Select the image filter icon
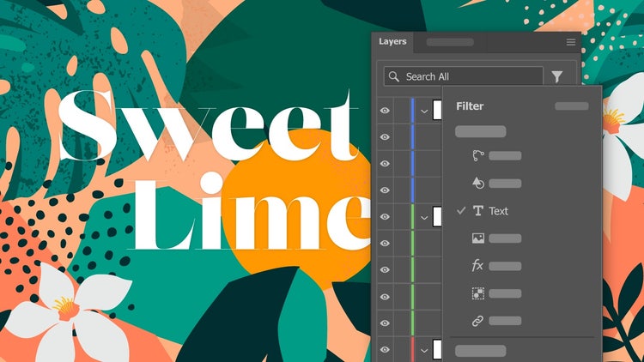The image size is (644, 362). [478, 238]
